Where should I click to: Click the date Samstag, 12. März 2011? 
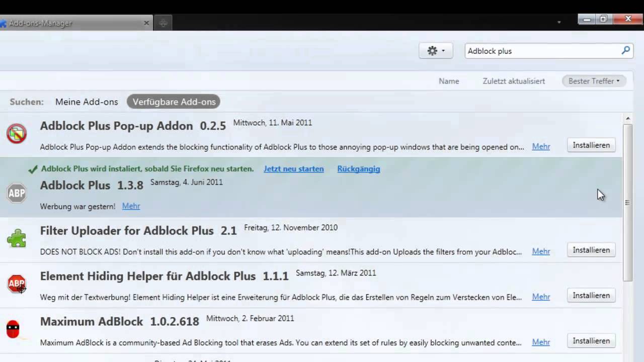click(x=336, y=273)
